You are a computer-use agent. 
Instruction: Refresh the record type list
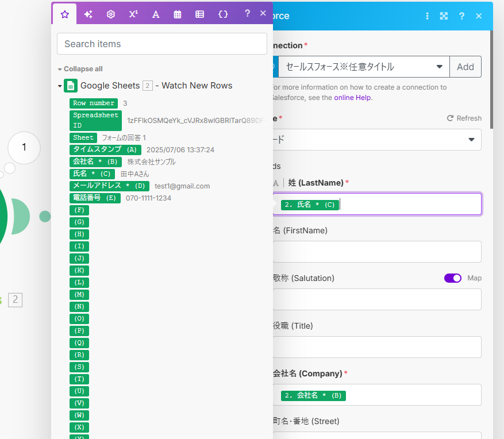pos(464,118)
